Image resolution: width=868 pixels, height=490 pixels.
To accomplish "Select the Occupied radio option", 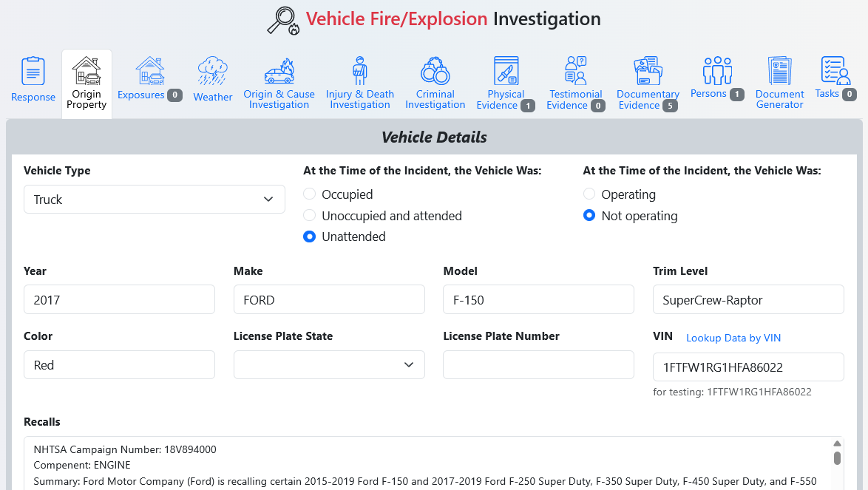I will coord(310,194).
